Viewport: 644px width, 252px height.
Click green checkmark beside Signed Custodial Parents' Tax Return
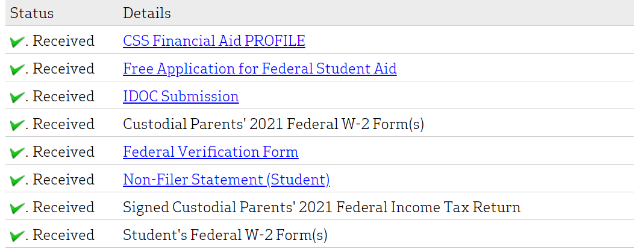(x=17, y=208)
